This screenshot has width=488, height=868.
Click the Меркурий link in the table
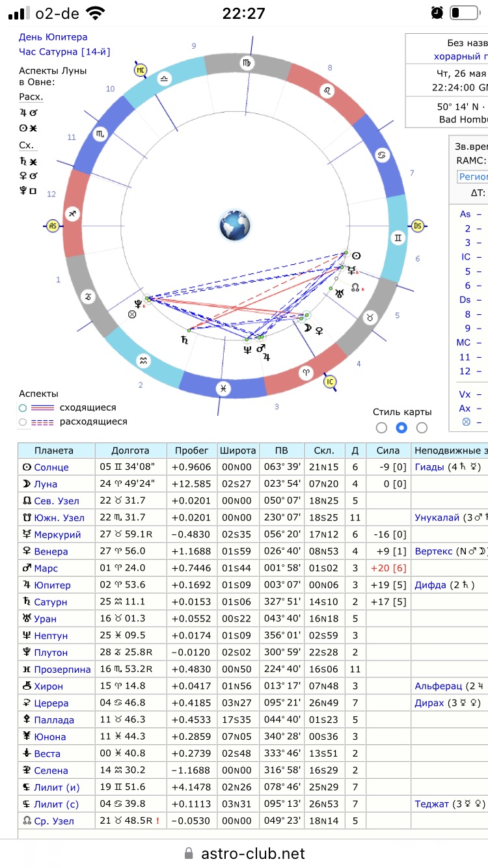(x=57, y=535)
